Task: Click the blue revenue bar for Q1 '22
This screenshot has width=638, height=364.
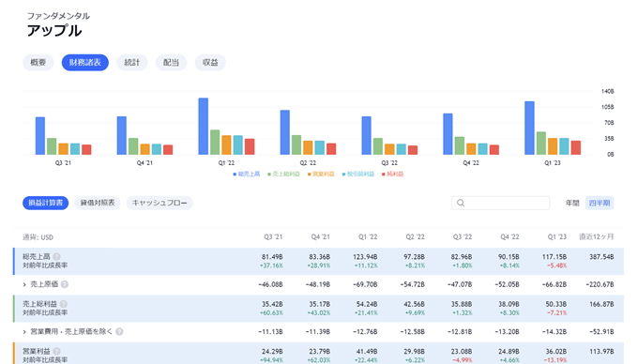Action: pyautogui.click(x=204, y=126)
